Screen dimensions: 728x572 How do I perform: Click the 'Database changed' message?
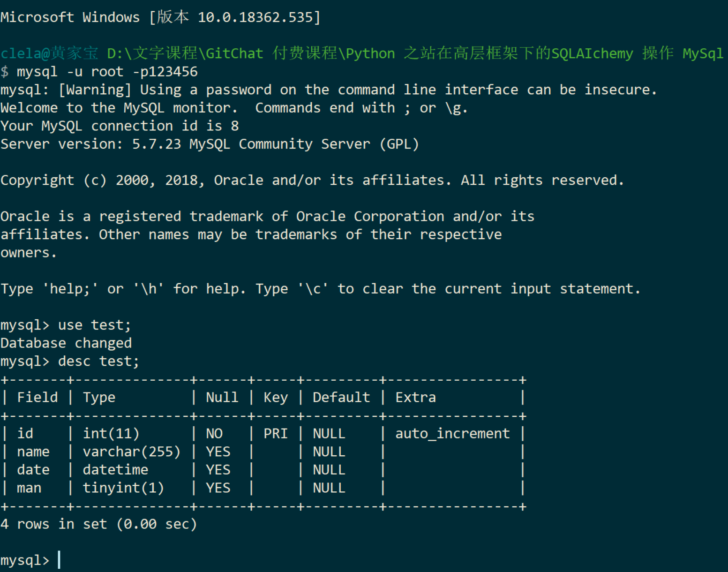pos(66,343)
